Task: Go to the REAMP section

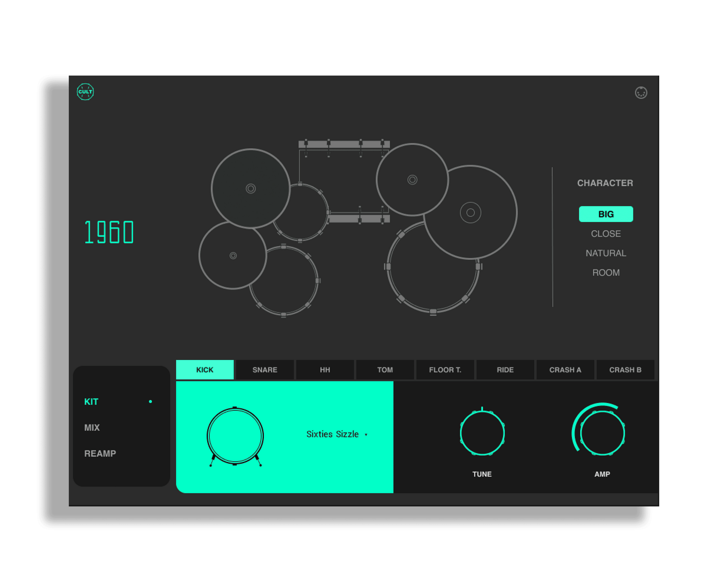Action: (x=100, y=453)
